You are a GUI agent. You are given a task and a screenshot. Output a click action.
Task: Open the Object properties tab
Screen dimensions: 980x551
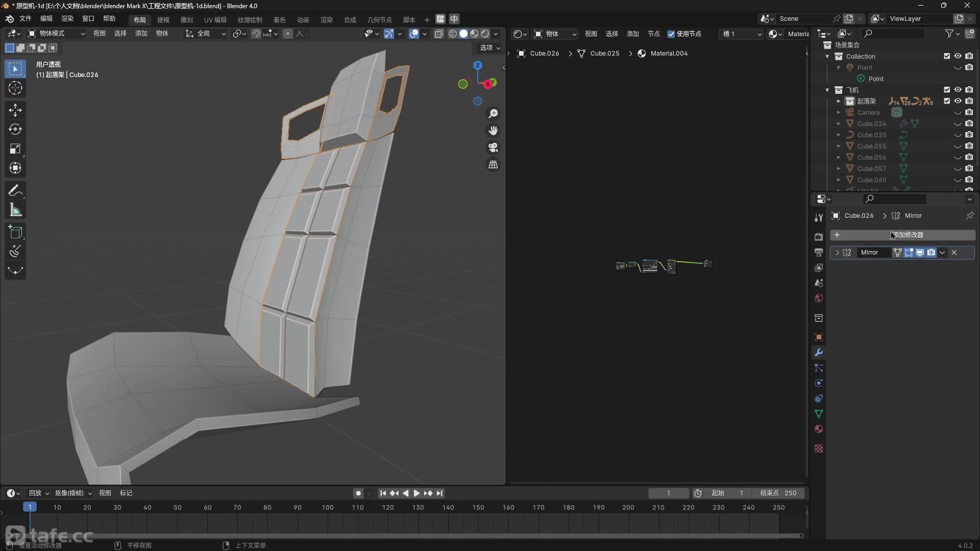pyautogui.click(x=819, y=337)
